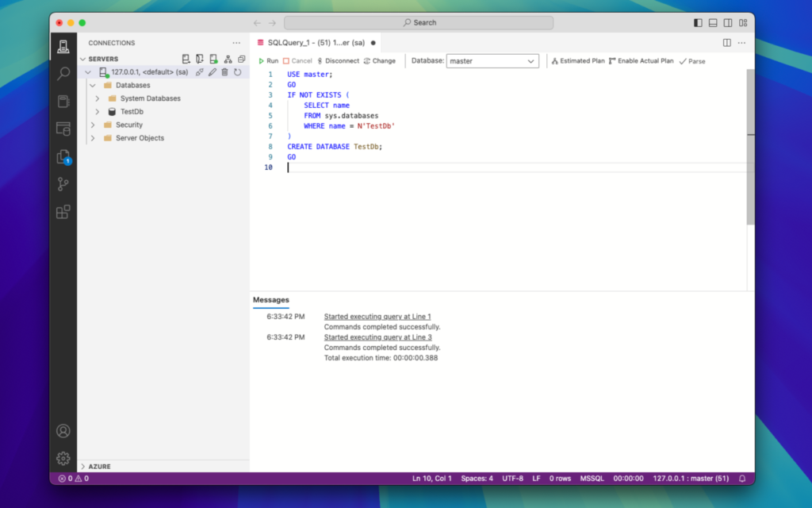Click the Estimated Plan button
This screenshot has height=508, width=812.
click(578, 61)
